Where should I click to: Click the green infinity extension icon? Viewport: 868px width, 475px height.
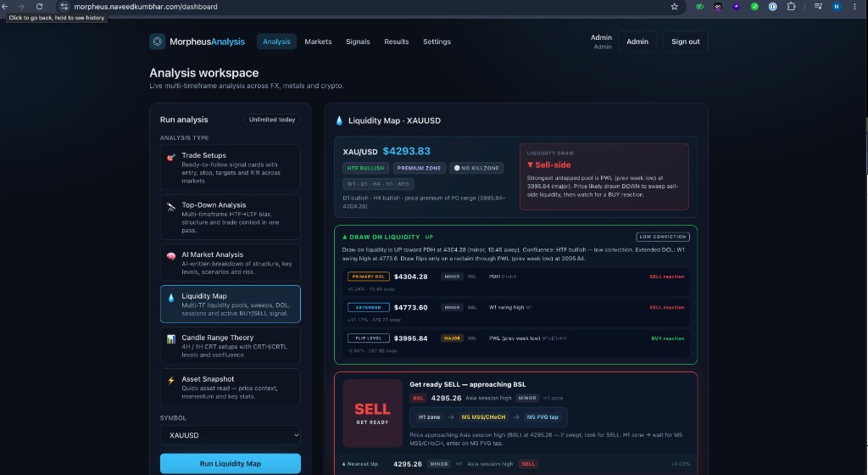[699, 7]
